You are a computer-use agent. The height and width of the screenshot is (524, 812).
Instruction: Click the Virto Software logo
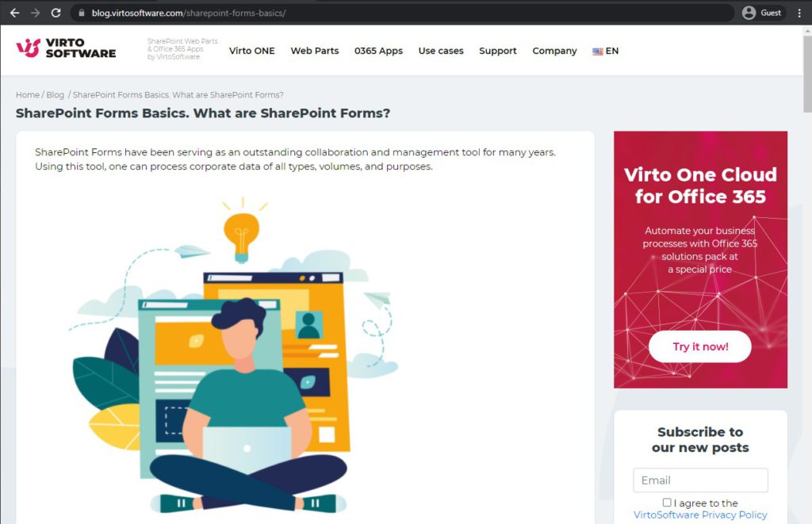pos(66,48)
